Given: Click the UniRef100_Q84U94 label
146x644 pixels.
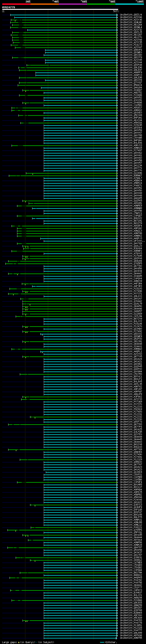Looking at the screenshot, I should pos(131,261).
